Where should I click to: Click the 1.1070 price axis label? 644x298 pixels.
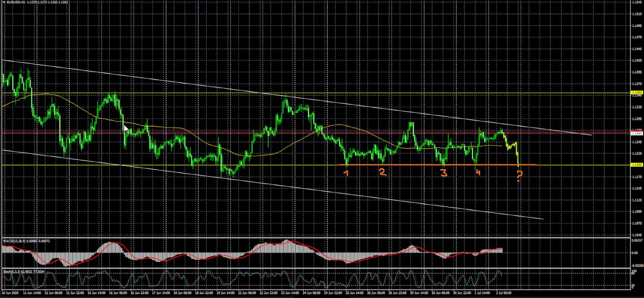(x=637, y=224)
